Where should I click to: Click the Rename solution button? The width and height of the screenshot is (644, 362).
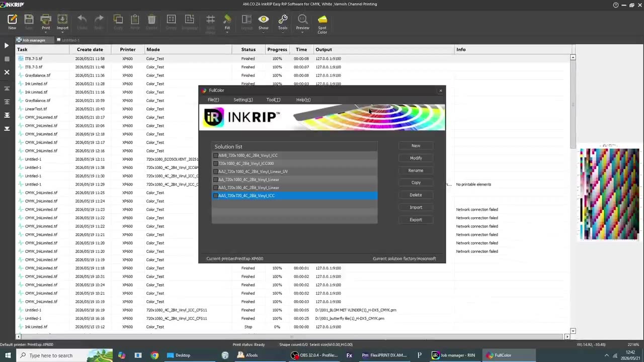pyautogui.click(x=416, y=170)
